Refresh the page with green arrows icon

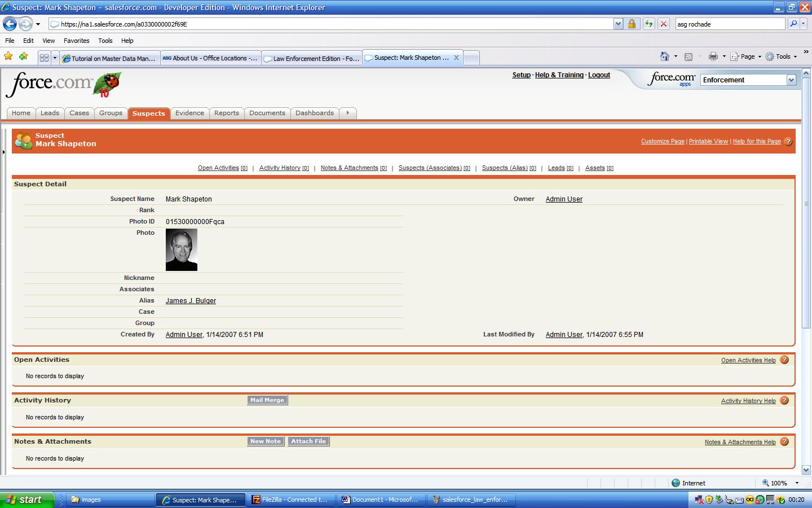coord(649,24)
